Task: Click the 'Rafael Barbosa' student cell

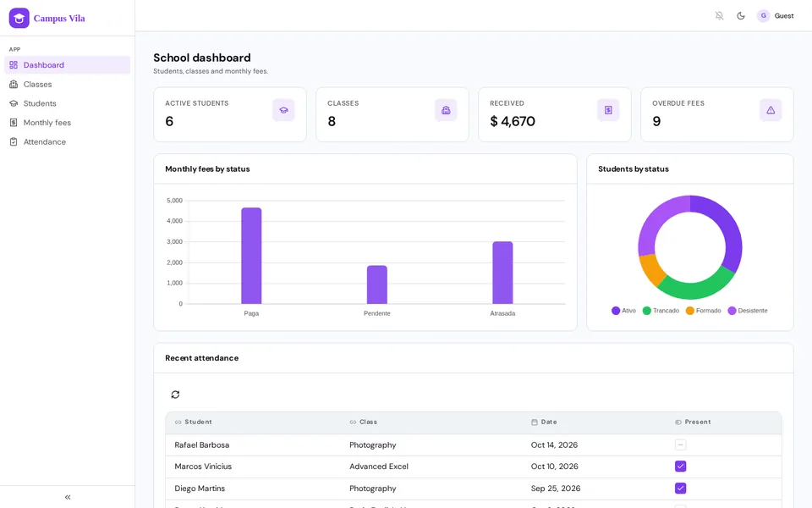Action: 202,444
